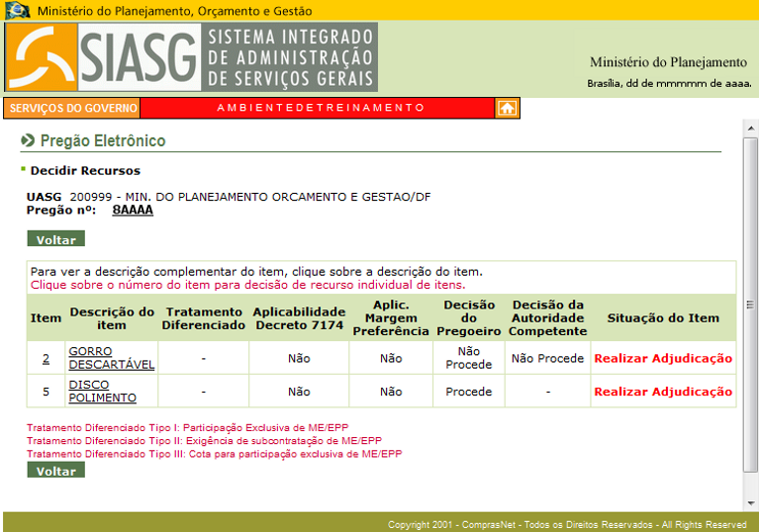
Task: Click the pink instruction about clicking item number
Action: (x=247, y=285)
